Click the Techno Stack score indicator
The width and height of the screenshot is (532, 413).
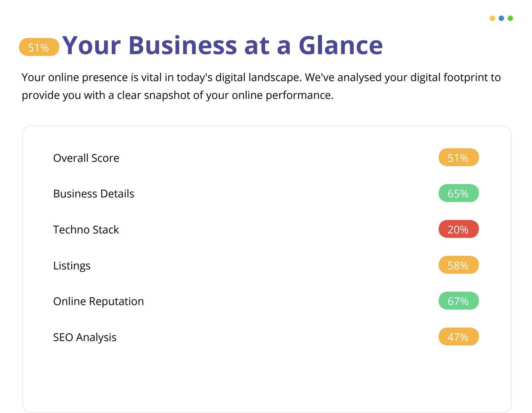pyautogui.click(x=458, y=229)
